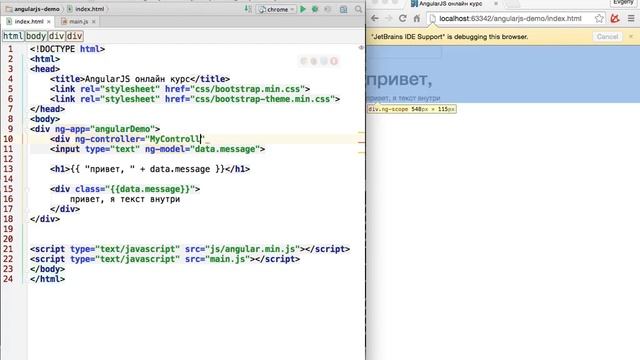Click the ng-model="data.message" input line
Viewport: 640px width, 360px height.
pyautogui.click(x=158, y=149)
